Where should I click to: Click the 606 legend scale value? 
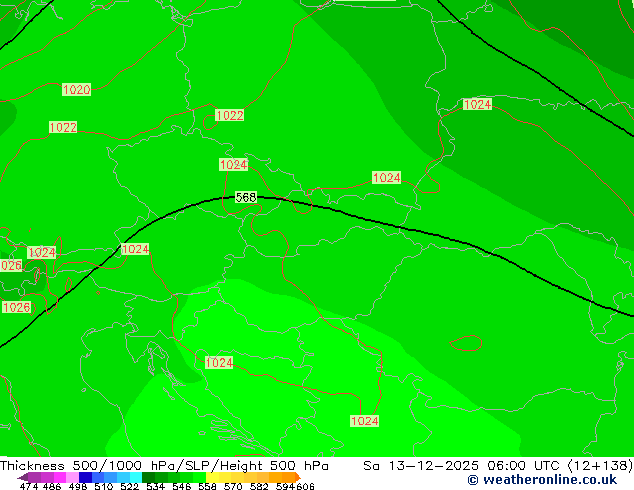pyautogui.click(x=304, y=486)
